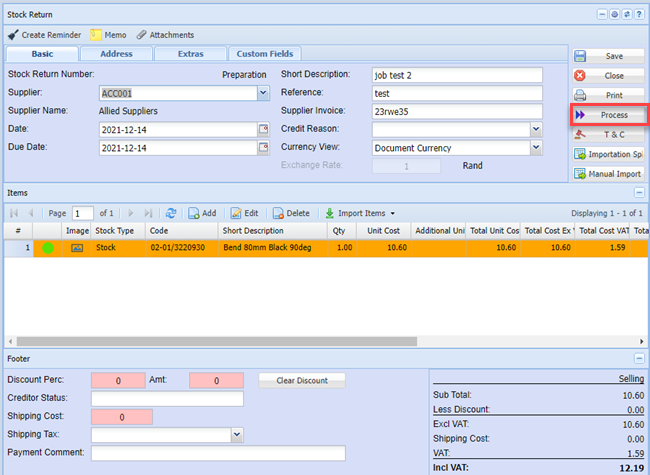Open the Date calendar picker
This screenshot has width=650, height=475.
pyautogui.click(x=264, y=130)
